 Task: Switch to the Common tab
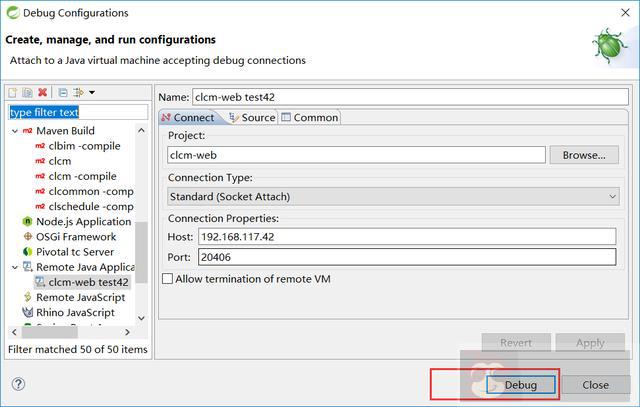pos(310,117)
